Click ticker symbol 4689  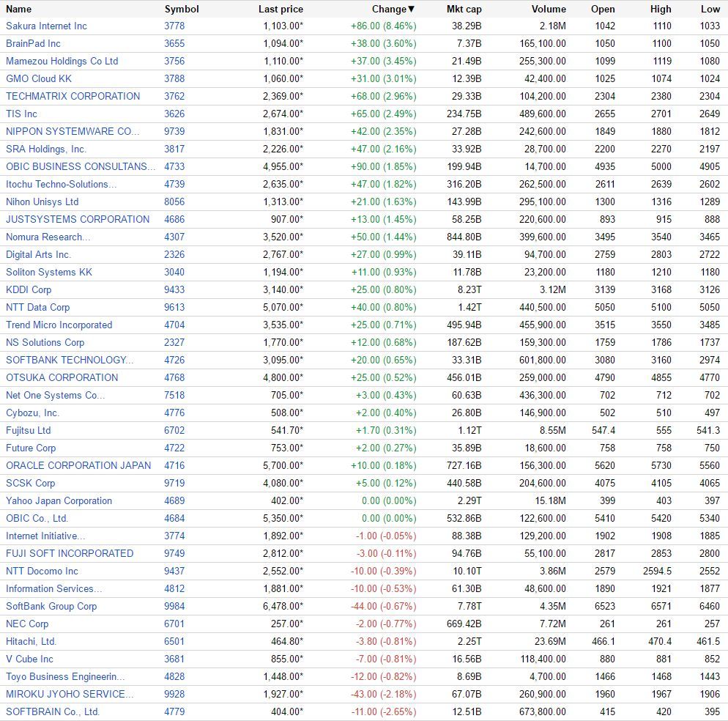174,500
